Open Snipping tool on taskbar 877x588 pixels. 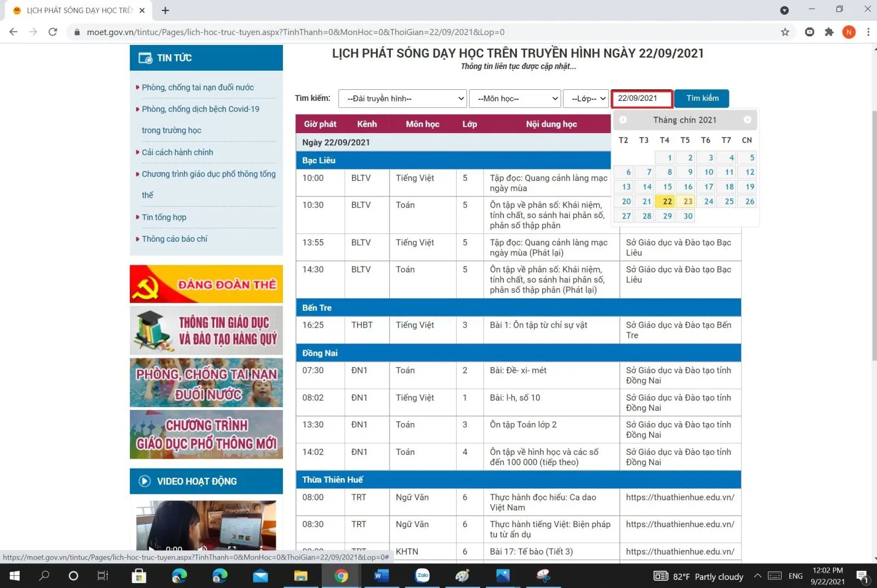(x=543, y=576)
